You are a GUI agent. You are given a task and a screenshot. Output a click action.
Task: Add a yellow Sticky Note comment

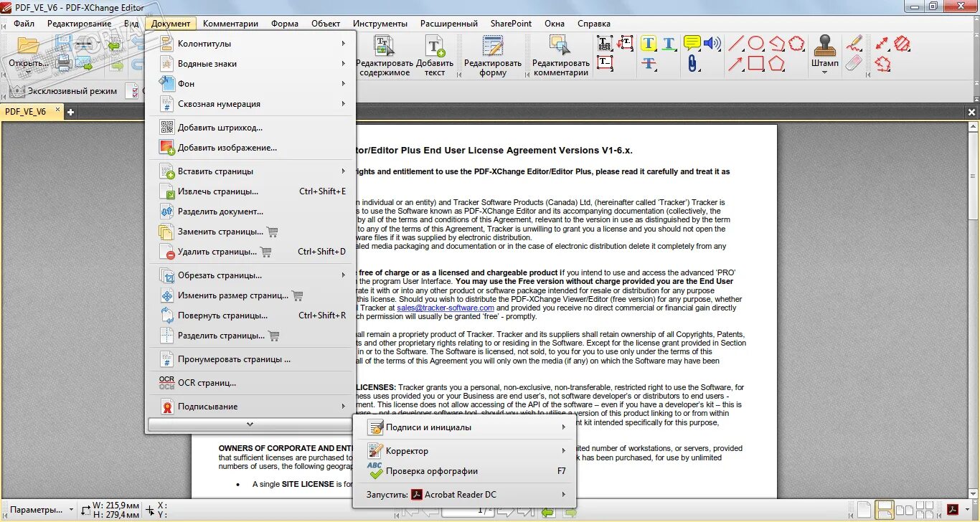(x=692, y=44)
